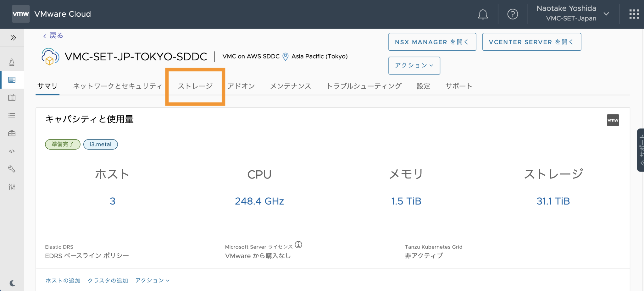Viewport: 644px width, 291px height.
Task: Toggle dark mode with the moon icon
Action: (x=12, y=283)
